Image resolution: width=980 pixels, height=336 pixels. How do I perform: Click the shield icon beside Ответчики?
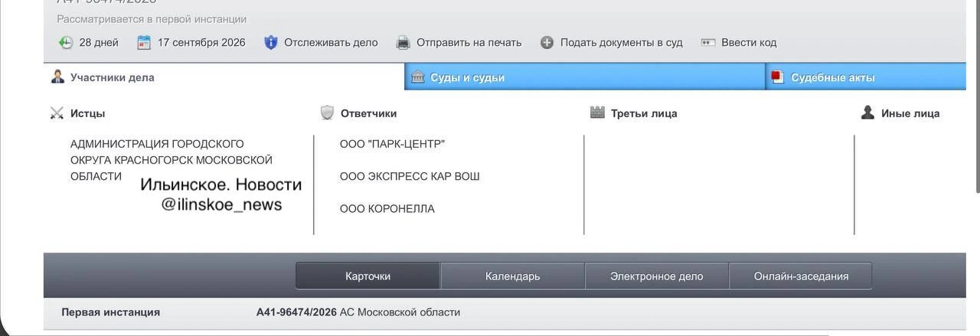point(327,113)
